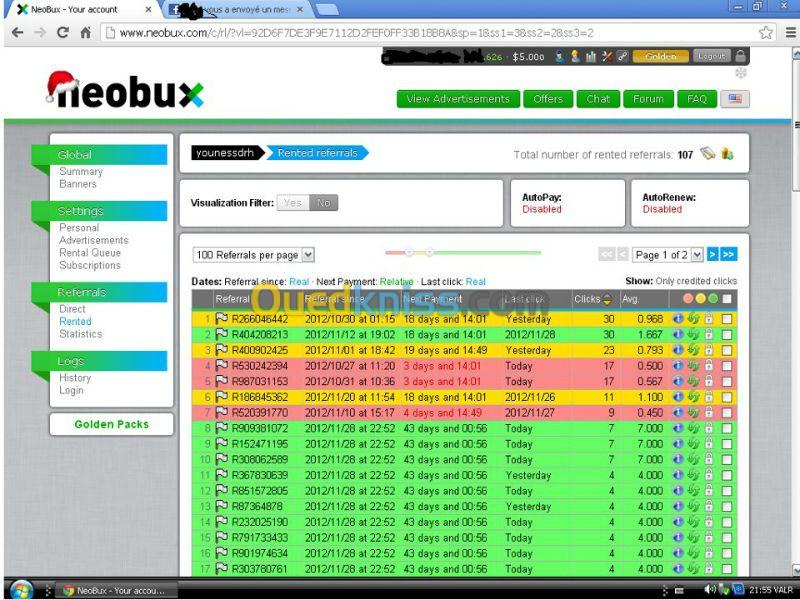Image resolution: width=800 pixels, height=600 pixels.
Task: Click the money stack icon beside referral total
Action: [x=727, y=154]
